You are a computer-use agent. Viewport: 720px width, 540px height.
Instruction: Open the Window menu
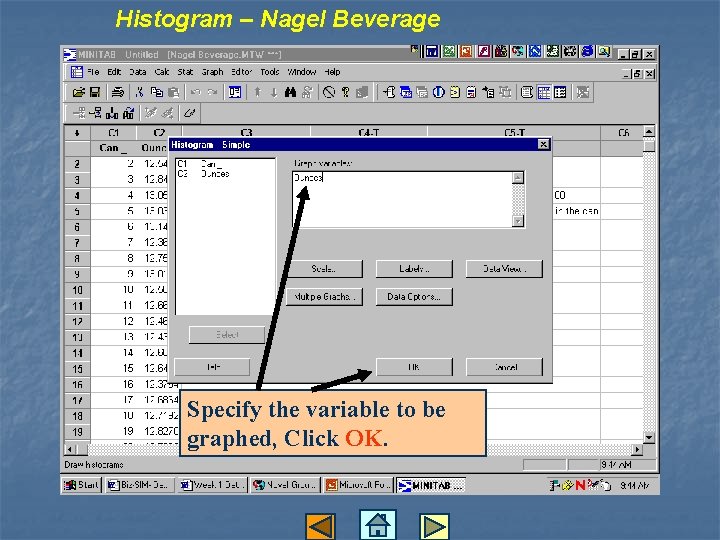302,72
